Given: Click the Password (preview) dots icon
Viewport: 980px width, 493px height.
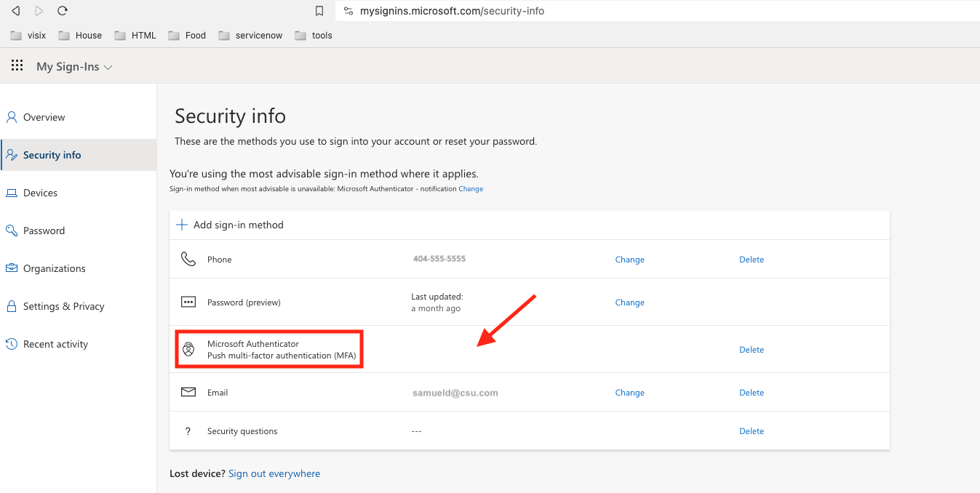Looking at the screenshot, I should point(188,302).
